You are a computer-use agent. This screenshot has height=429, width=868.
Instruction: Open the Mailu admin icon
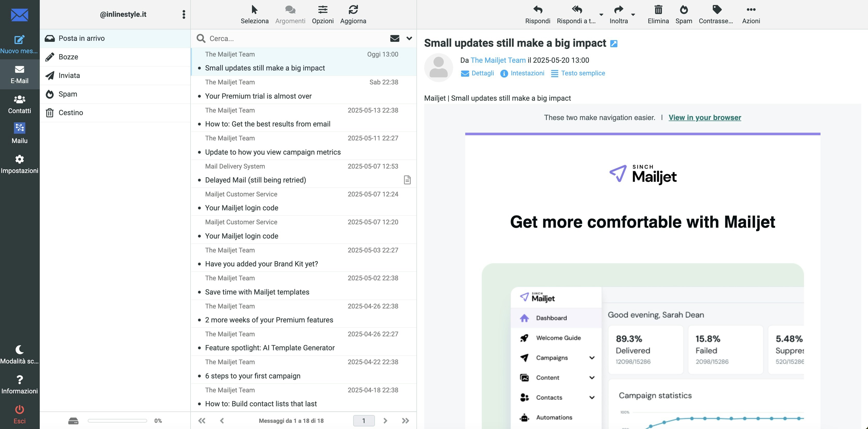[x=19, y=128]
